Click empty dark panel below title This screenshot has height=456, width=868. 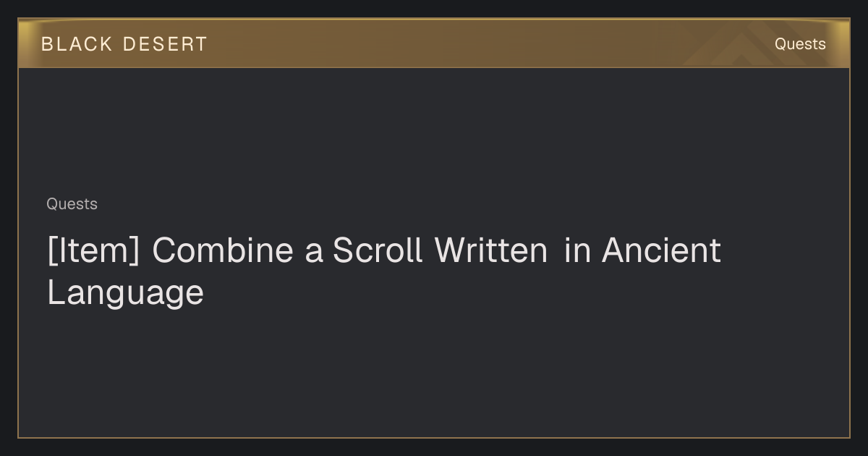pos(434,373)
